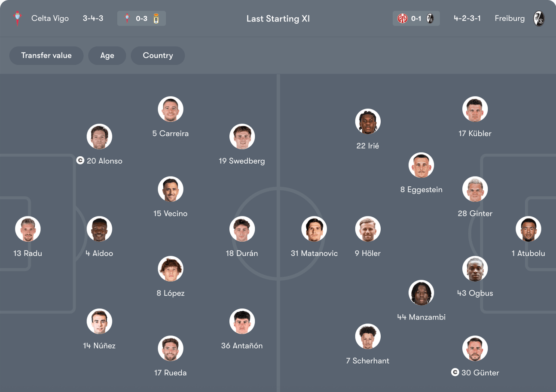Open Celta Vigo's 0-3 last match result
The image size is (556, 392).
point(141,18)
